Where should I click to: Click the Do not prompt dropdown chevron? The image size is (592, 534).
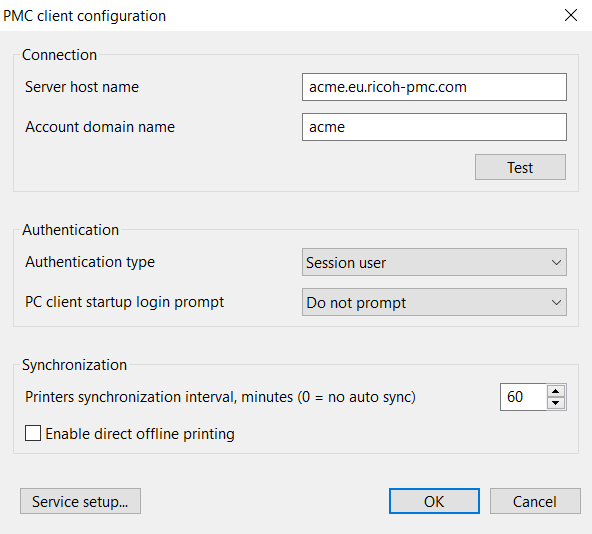pos(556,302)
